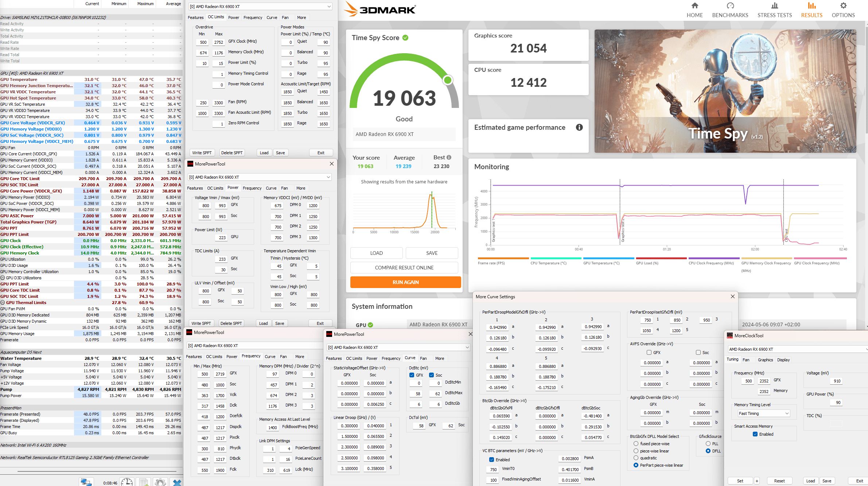Open the OPTIONS gear icon
Screen dimensions: 868x486
point(843,6)
